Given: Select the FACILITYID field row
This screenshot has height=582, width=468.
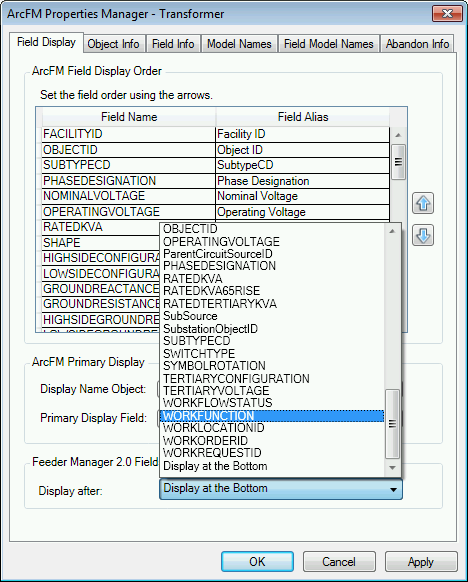Looking at the screenshot, I should click(216, 134).
